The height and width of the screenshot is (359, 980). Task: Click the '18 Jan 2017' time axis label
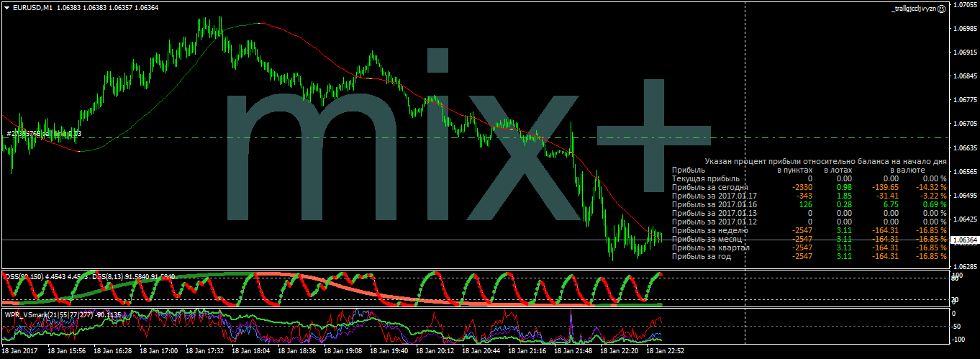click(x=19, y=352)
